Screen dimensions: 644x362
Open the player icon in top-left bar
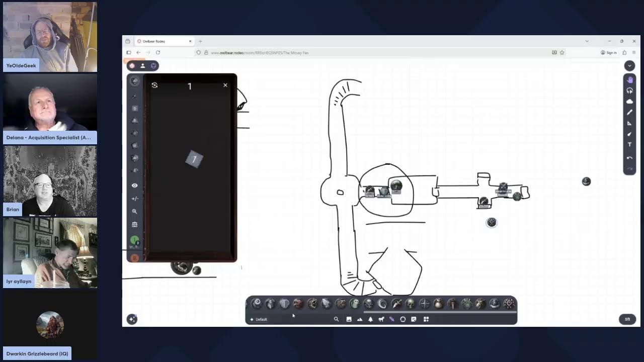point(142,66)
